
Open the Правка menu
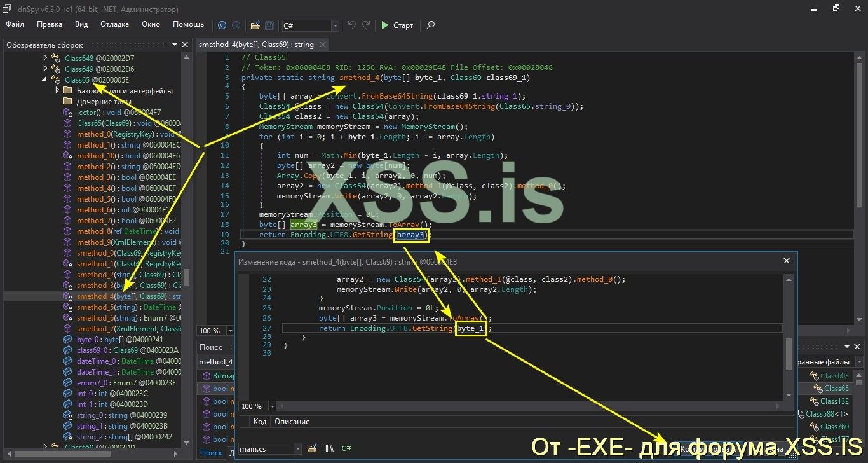[x=50, y=24]
